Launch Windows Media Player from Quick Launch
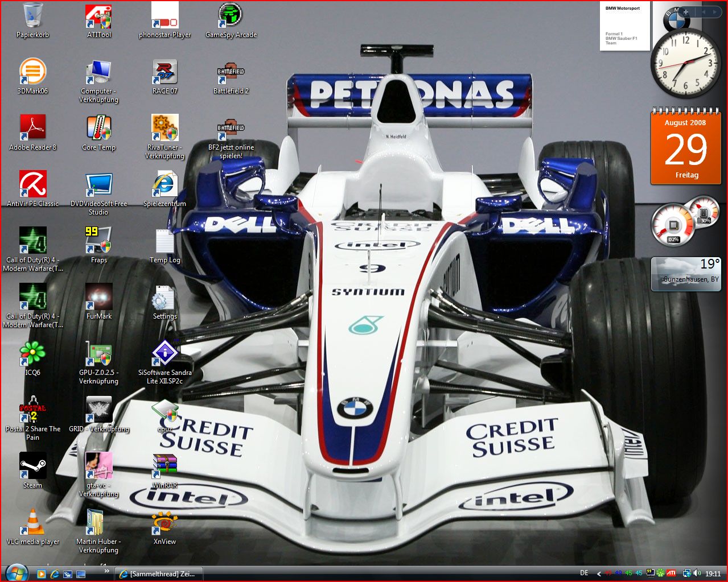The width and height of the screenshot is (728, 582). click(41, 574)
